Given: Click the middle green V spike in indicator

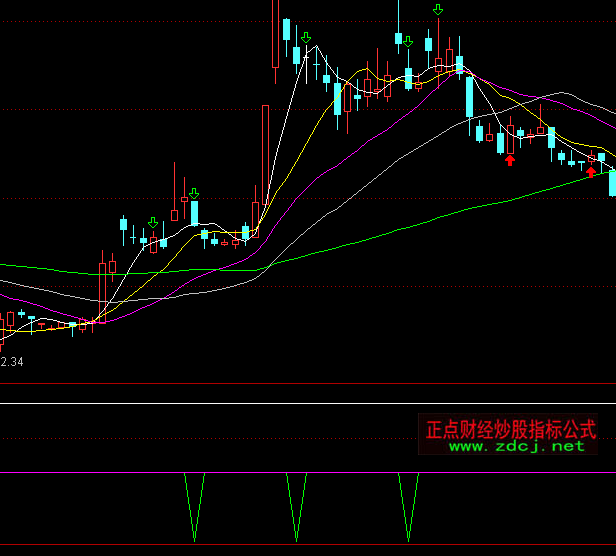Looking at the screenshot, I should (296, 510).
